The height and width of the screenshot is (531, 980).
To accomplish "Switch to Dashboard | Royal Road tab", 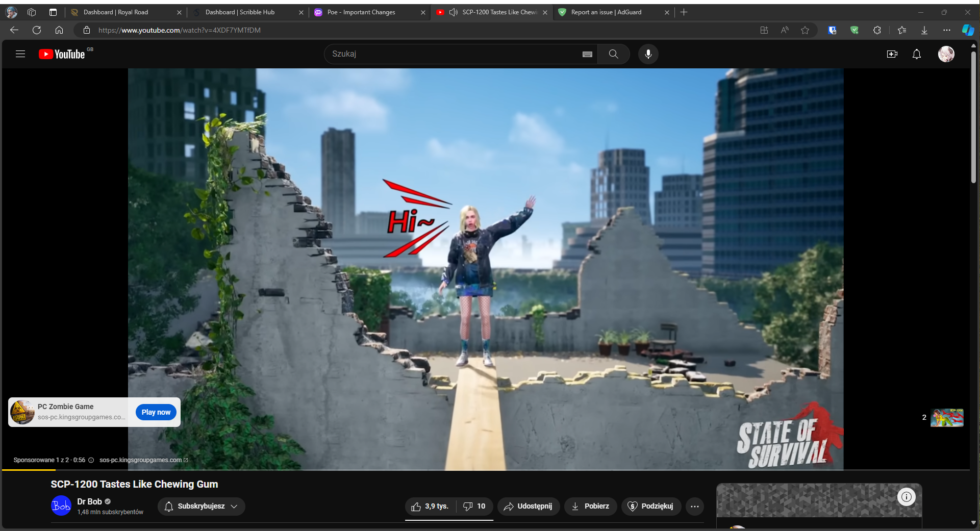I will (x=116, y=12).
